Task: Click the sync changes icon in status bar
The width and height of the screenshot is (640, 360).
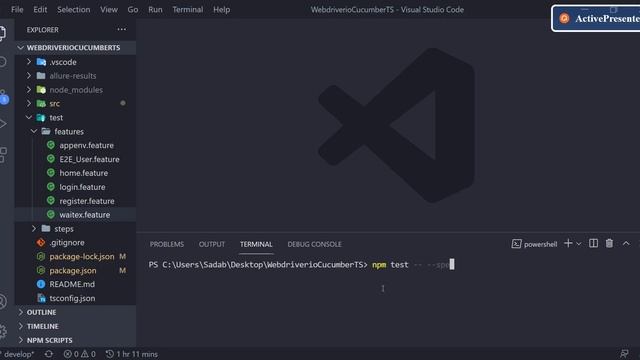Action: pyautogui.click(x=49, y=354)
